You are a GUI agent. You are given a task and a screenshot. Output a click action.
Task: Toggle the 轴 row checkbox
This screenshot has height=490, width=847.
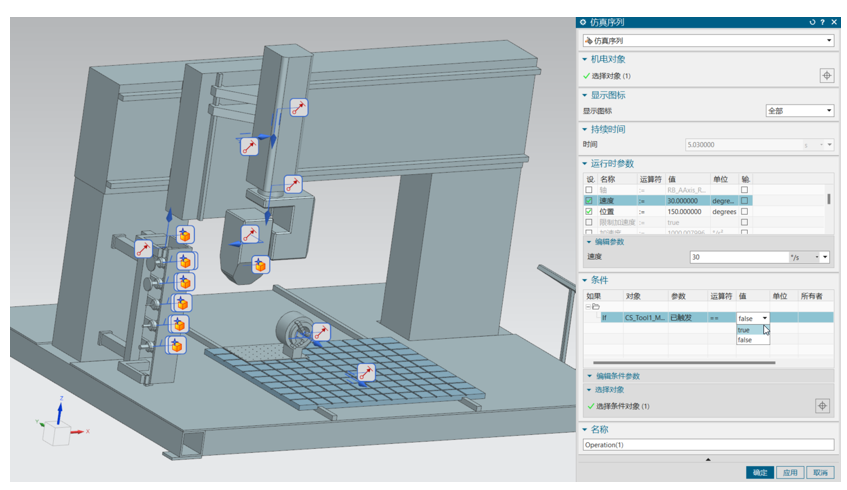point(589,189)
